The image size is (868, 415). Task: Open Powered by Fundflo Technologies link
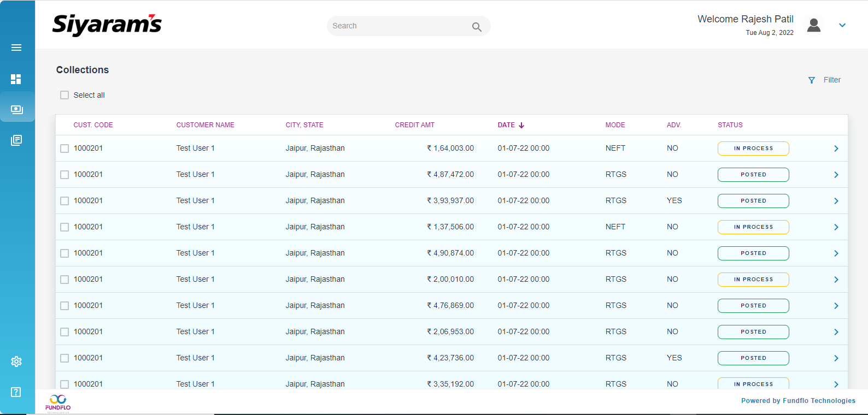tap(798, 401)
